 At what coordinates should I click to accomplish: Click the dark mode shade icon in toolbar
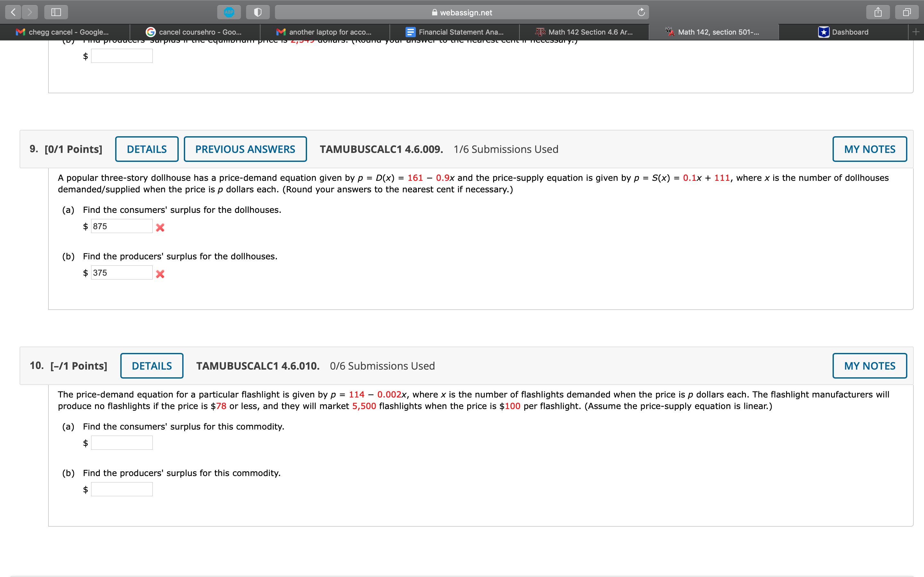pyautogui.click(x=258, y=12)
